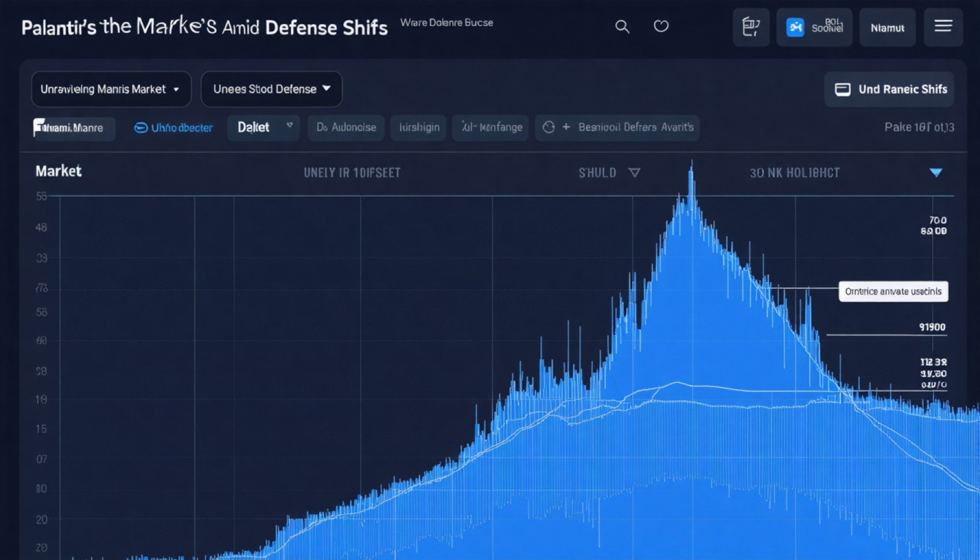
Task: Click blue icon beside Uhño dbecter
Action: (141, 128)
